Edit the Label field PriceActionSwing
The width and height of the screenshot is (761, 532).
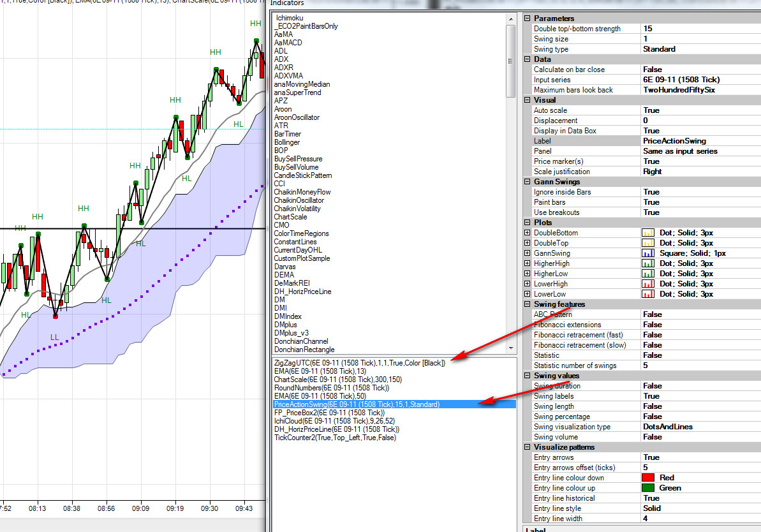(701, 141)
